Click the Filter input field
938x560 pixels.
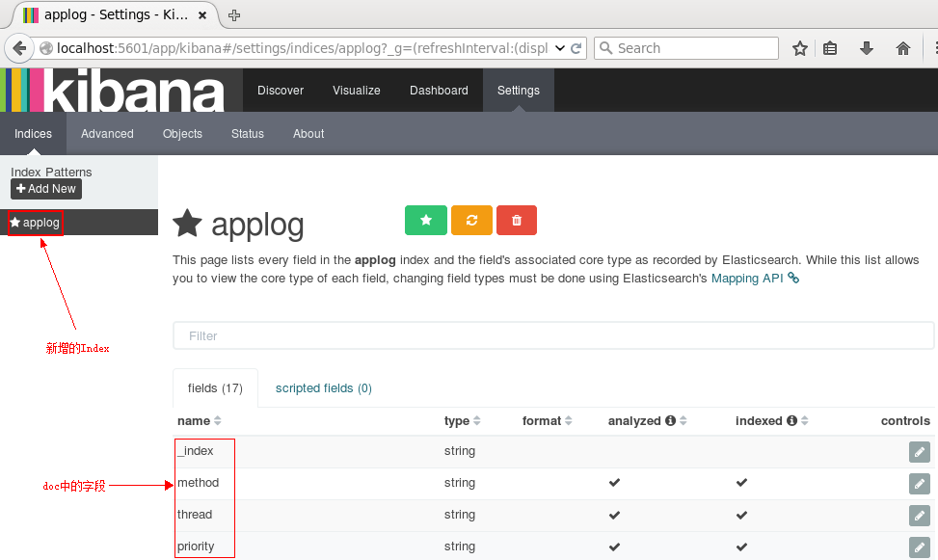coord(554,335)
